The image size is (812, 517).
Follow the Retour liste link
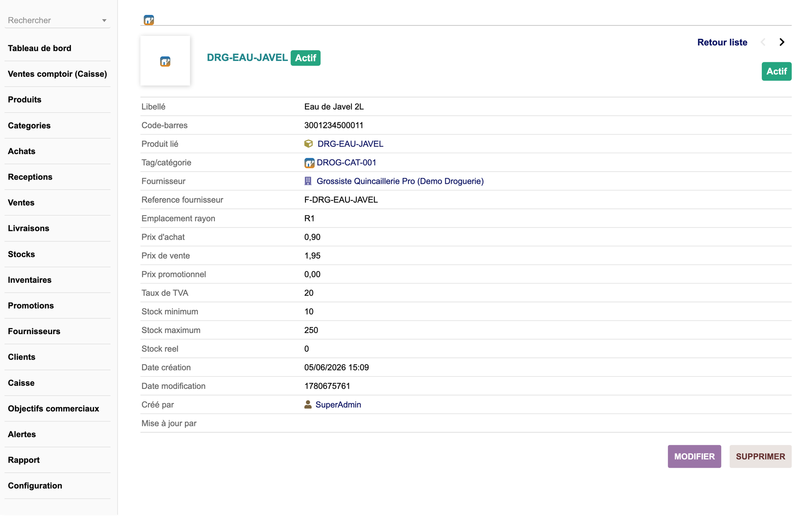[722, 42]
